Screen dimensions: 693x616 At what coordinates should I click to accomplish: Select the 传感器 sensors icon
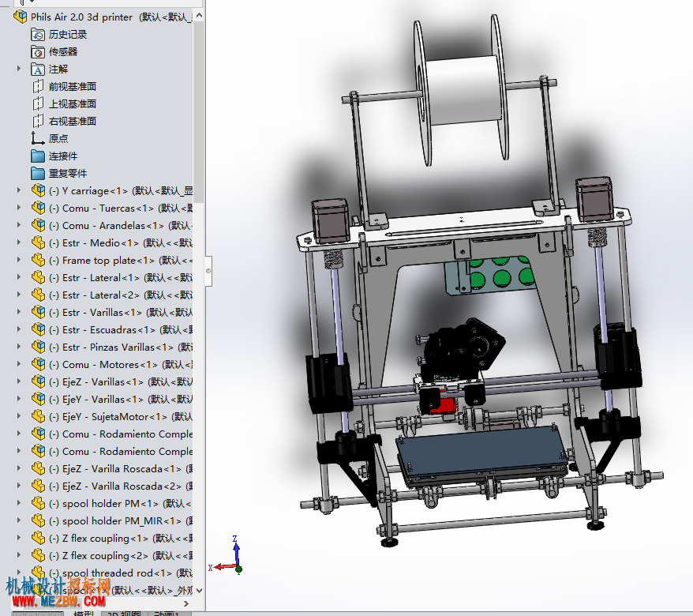(x=38, y=52)
